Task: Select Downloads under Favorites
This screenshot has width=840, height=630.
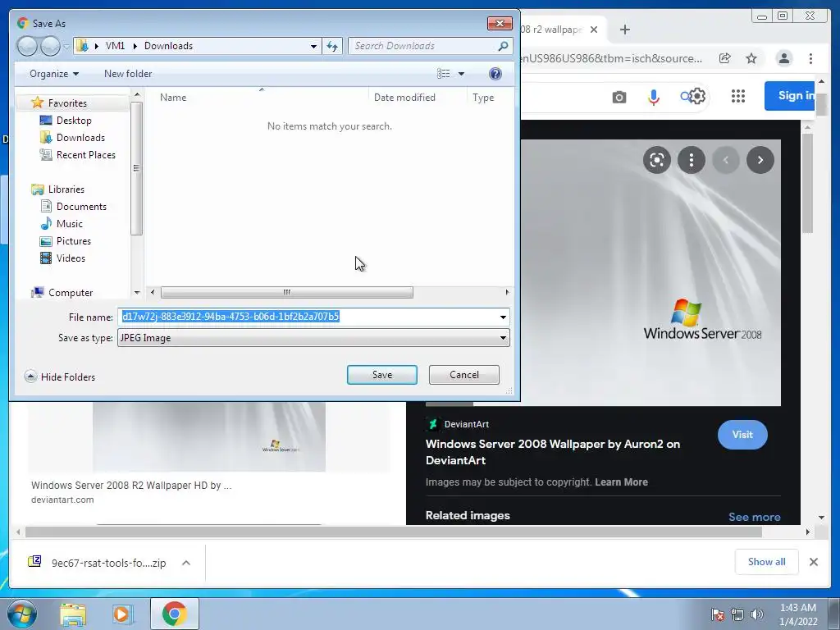Action: click(80, 138)
